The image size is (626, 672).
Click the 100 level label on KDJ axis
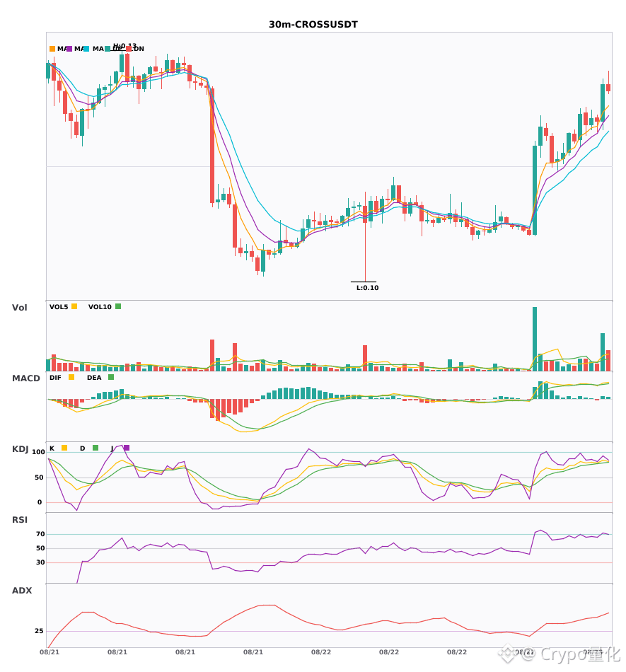click(39, 452)
